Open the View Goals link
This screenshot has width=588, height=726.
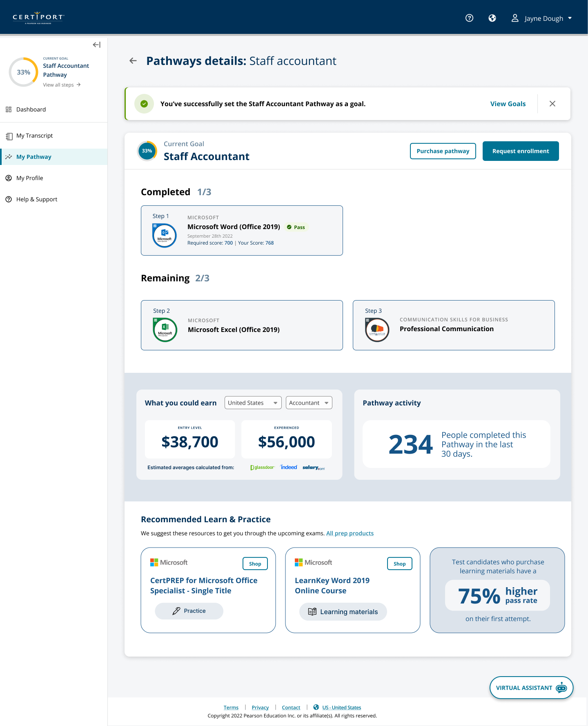pos(508,104)
